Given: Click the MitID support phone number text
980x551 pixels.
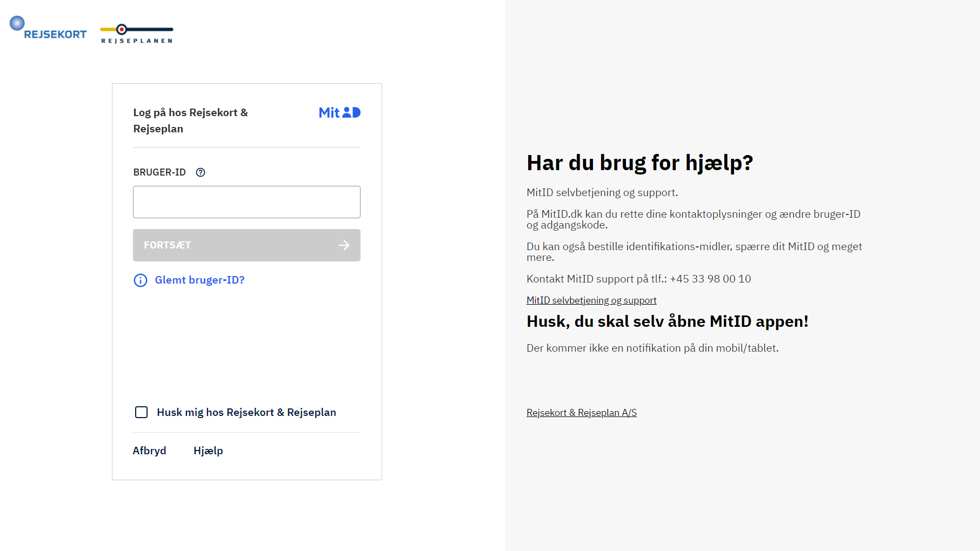Looking at the screenshot, I should pyautogui.click(x=710, y=279).
